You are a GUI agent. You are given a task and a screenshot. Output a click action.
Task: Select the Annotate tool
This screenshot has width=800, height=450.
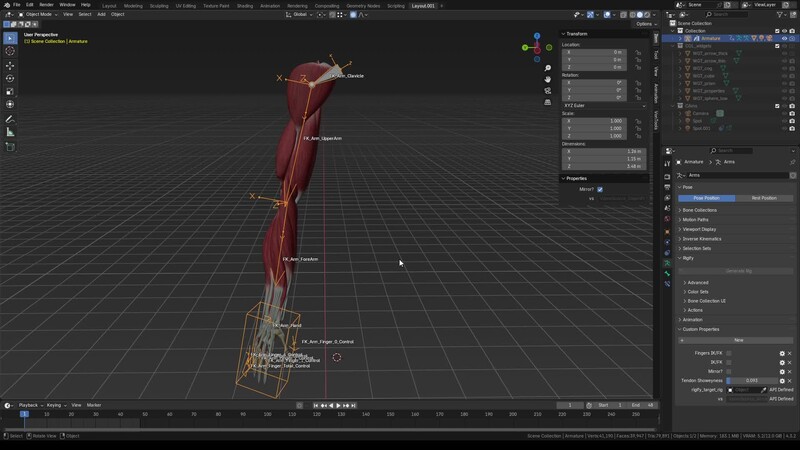coord(10,119)
